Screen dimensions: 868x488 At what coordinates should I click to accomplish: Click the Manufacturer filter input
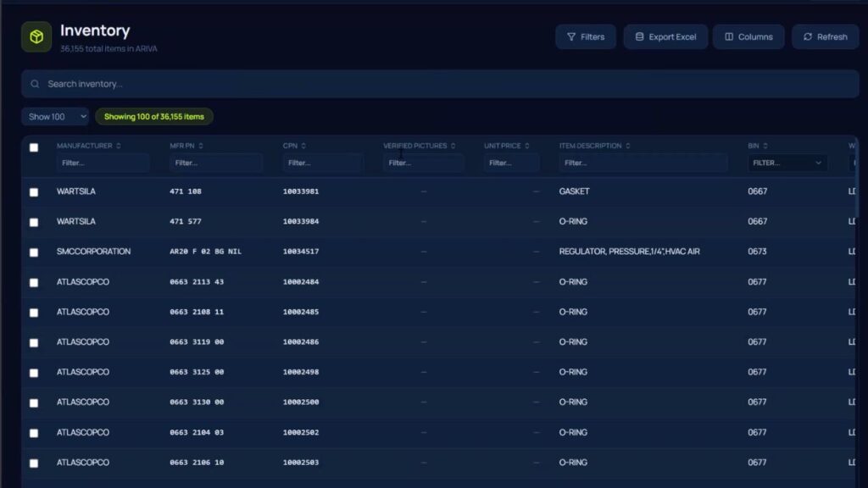103,163
